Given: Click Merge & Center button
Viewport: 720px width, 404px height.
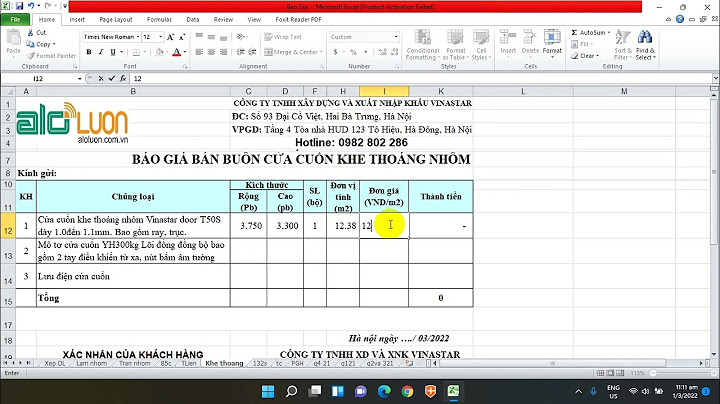Looking at the screenshot, I should 291,52.
